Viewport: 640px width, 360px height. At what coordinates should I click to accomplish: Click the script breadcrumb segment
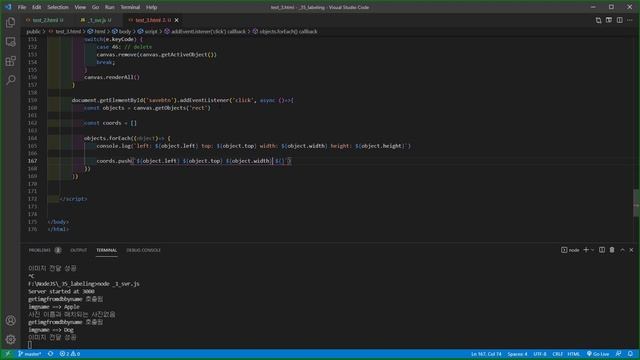[x=151, y=31]
